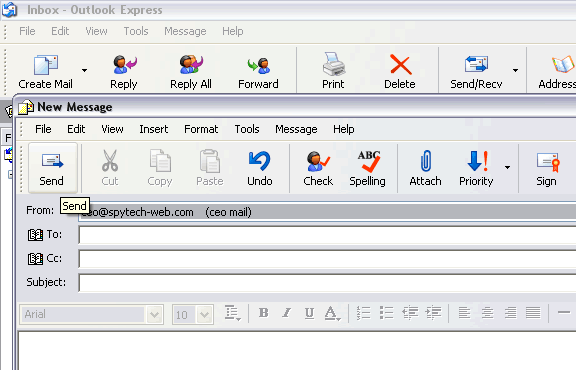Open Outlook Express Tools menu

136,31
